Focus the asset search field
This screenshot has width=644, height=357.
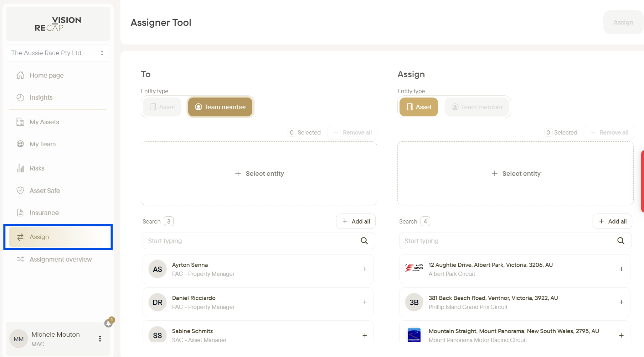click(515, 241)
